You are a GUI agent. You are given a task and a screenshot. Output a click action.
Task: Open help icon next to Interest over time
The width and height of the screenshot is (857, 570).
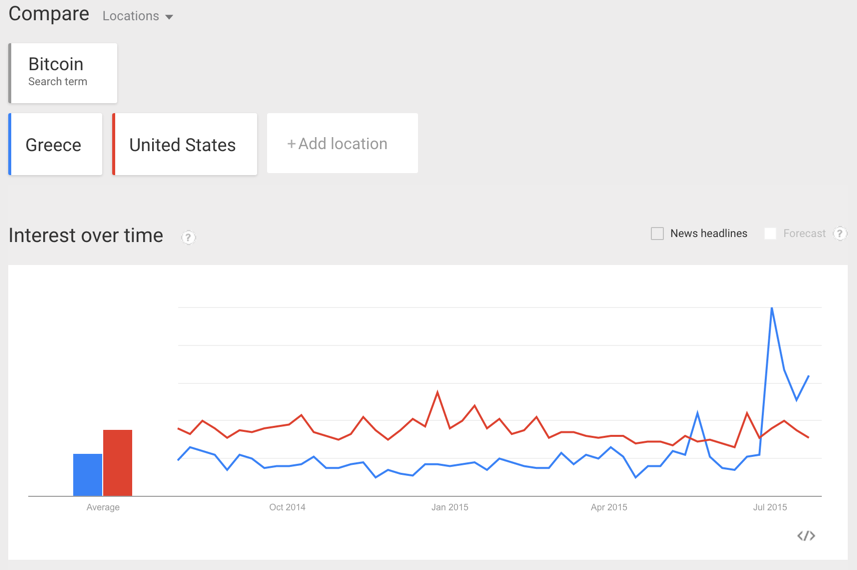(188, 237)
